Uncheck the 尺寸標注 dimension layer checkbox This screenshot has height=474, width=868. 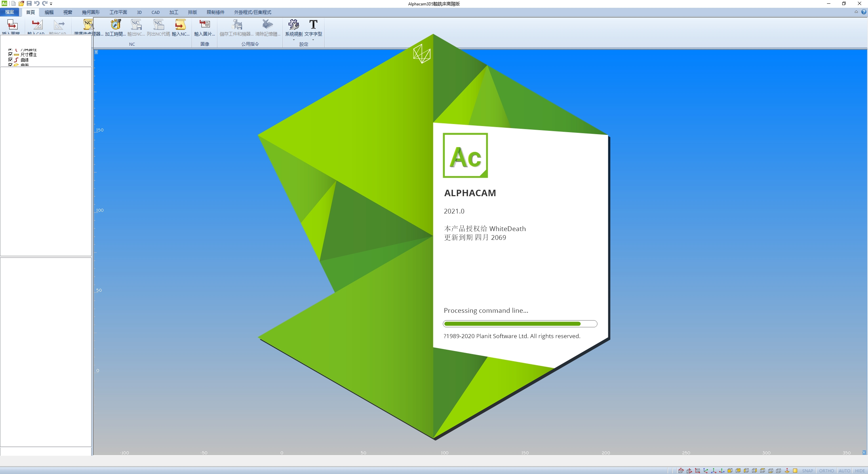coord(11,54)
